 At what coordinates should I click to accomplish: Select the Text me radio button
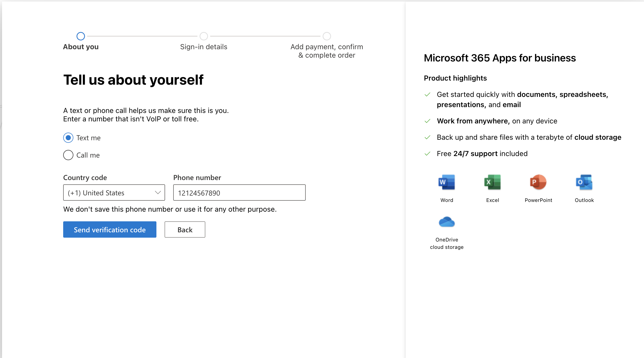68,138
